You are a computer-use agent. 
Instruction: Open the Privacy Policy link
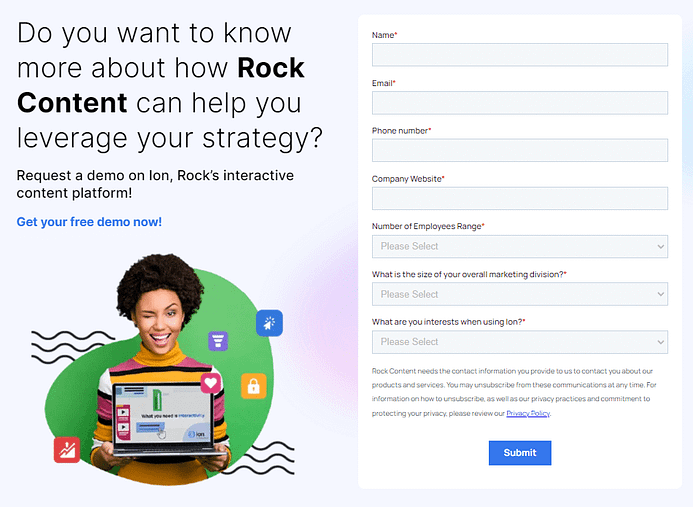528,413
